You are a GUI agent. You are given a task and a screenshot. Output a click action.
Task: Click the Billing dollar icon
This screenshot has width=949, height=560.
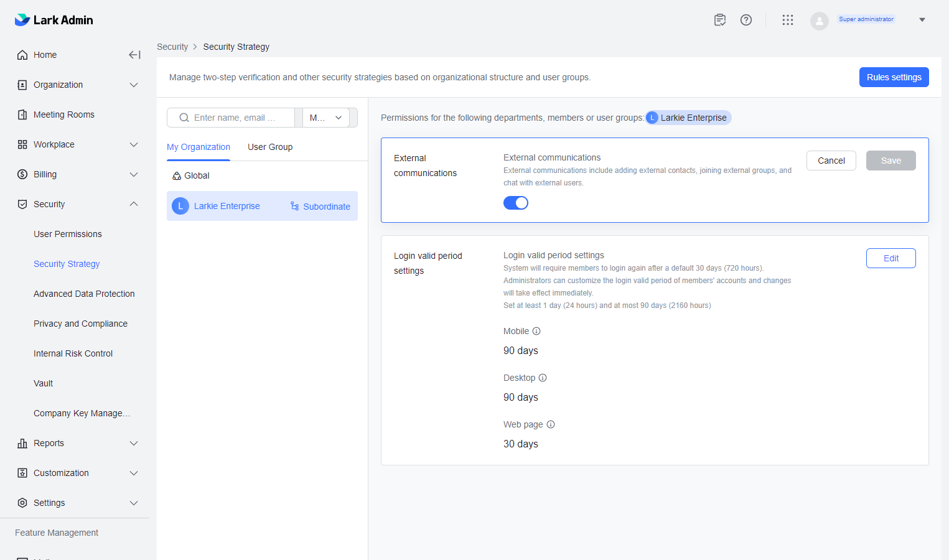tap(22, 174)
